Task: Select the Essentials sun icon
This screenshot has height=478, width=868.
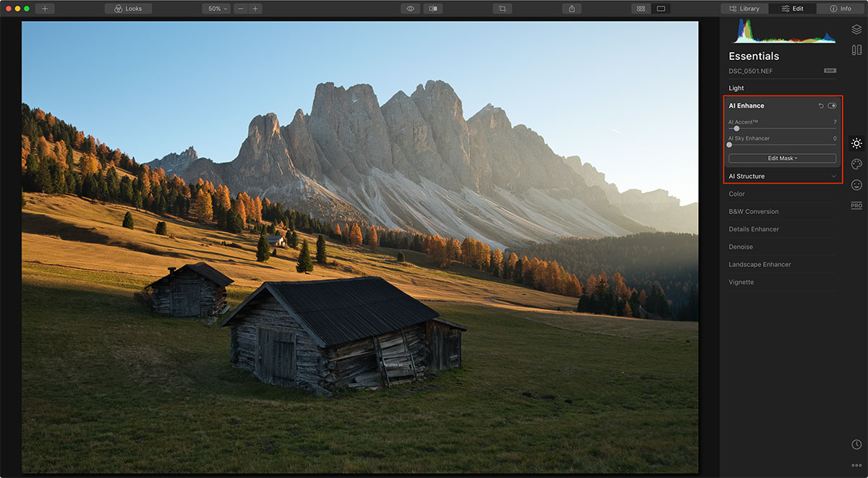Action: (856, 143)
